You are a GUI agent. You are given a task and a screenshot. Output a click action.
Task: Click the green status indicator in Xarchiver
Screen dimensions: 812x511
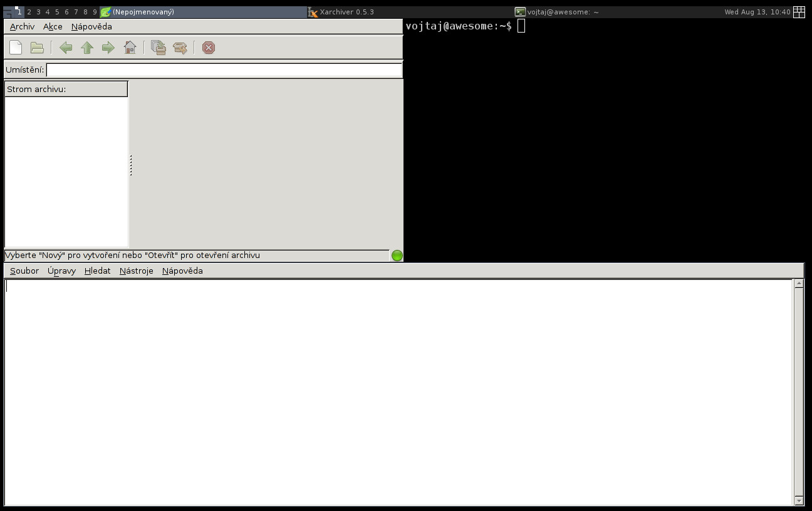point(397,255)
